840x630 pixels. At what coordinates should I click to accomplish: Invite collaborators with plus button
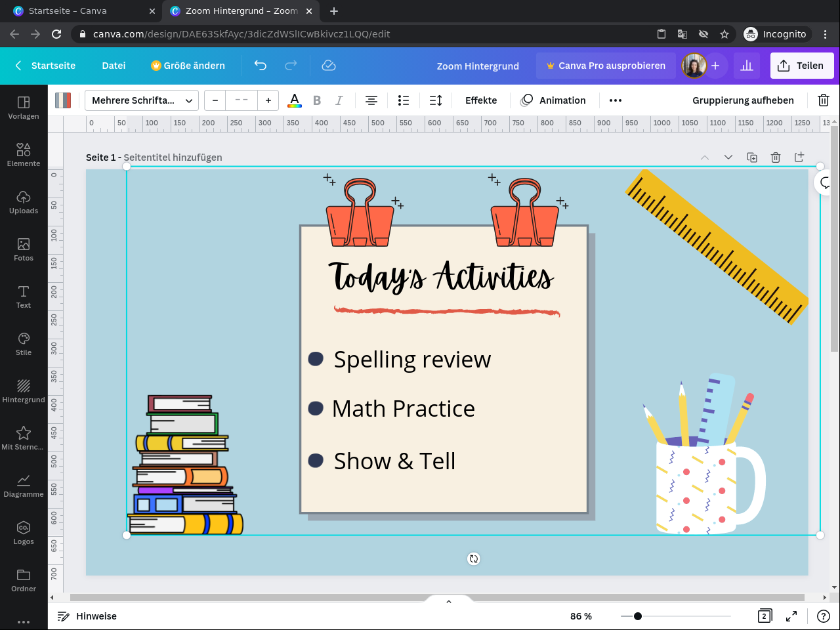pyautogui.click(x=715, y=66)
